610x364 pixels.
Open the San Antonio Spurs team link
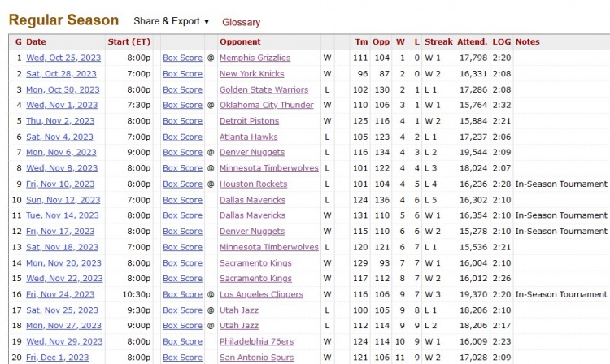255,357
